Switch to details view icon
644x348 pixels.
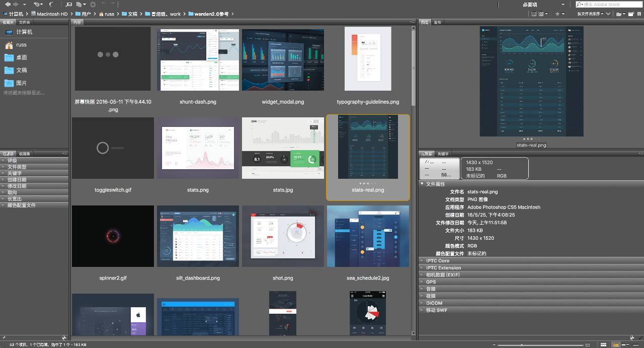pyautogui.click(x=625, y=345)
